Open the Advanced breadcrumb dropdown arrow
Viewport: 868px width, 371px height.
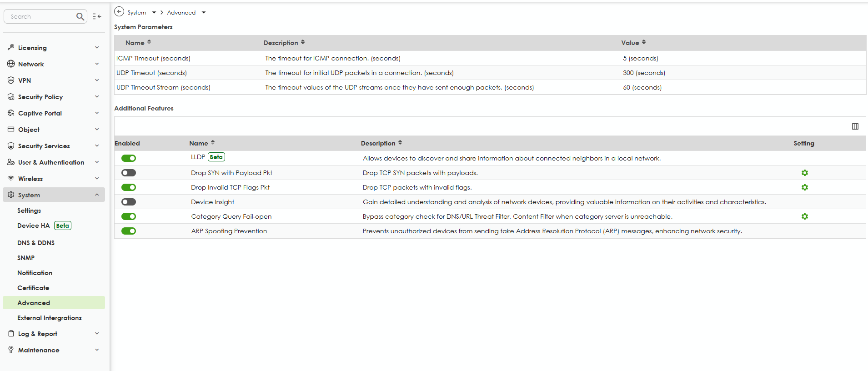pos(204,13)
